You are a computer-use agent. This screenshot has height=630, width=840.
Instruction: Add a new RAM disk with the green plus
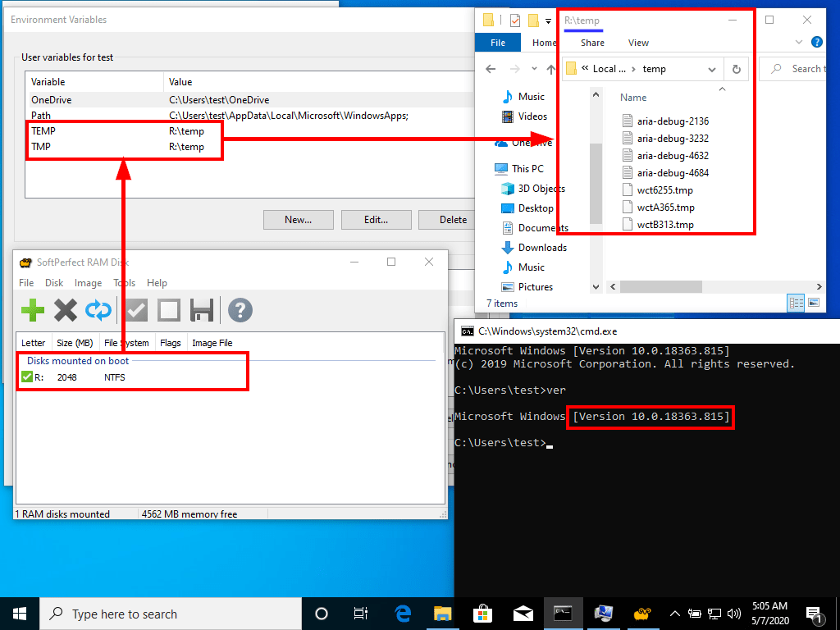tap(33, 310)
